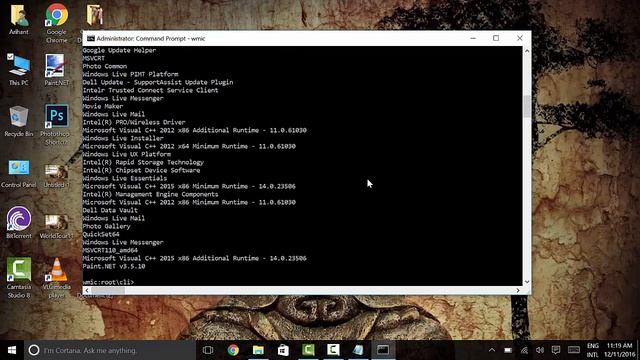Click the Cortana circle icon
The height and width of the screenshot is (360, 640).
click(34, 350)
